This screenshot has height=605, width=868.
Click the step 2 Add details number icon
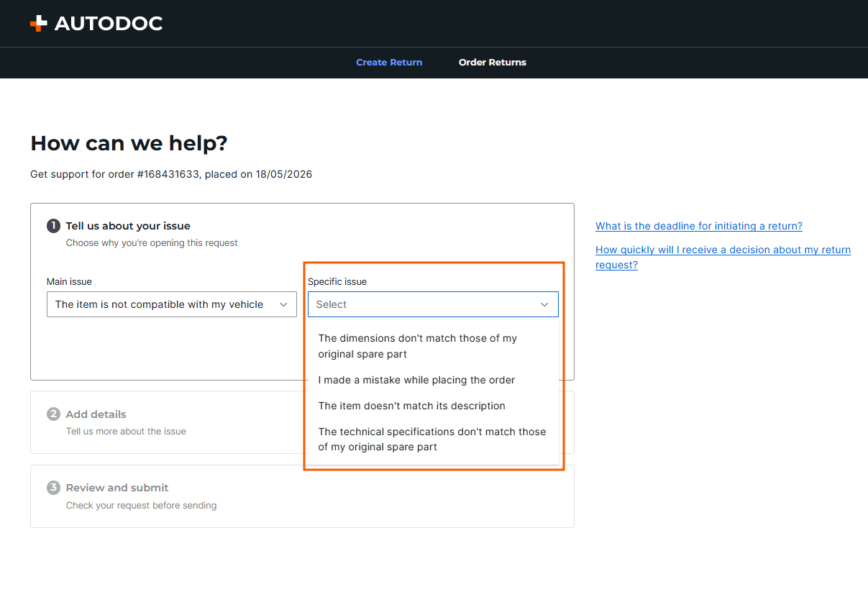pos(53,414)
